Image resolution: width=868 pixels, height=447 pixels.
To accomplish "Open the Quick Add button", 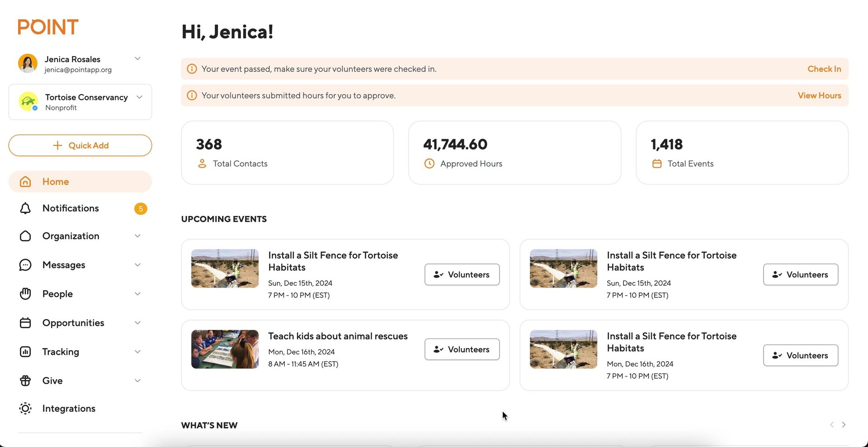I will pos(80,146).
